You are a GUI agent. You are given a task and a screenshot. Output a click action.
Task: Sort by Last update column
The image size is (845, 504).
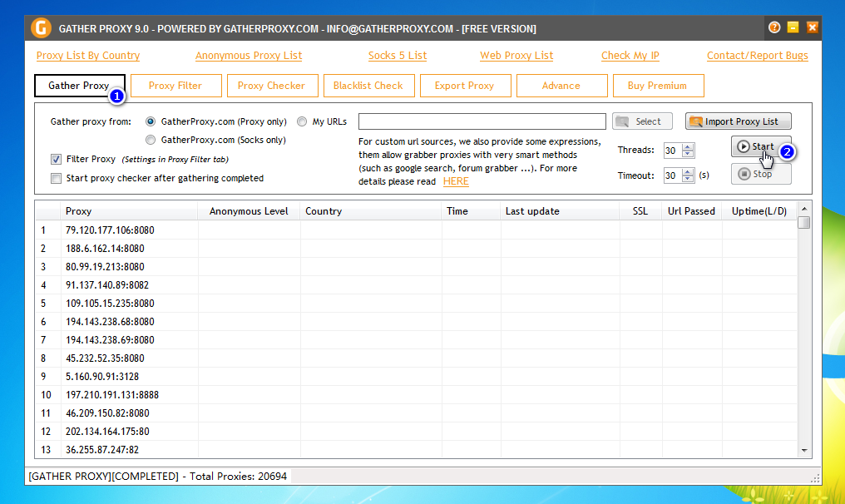point(560,211)
